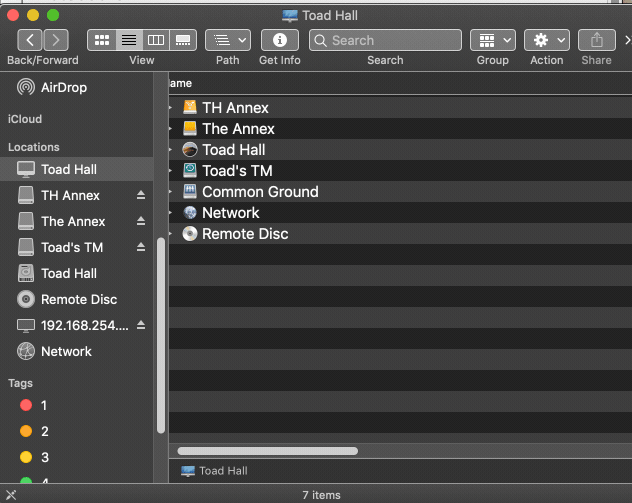Eject the TH Annex drive
Viewport: 632px width, 503px height.
pos(141,195)
